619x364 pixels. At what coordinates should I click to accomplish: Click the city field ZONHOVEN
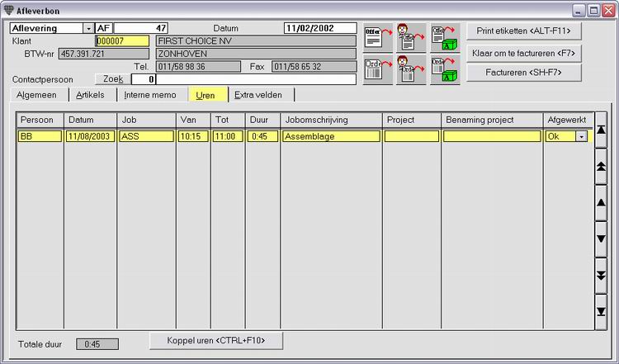[x=256, y=54]
